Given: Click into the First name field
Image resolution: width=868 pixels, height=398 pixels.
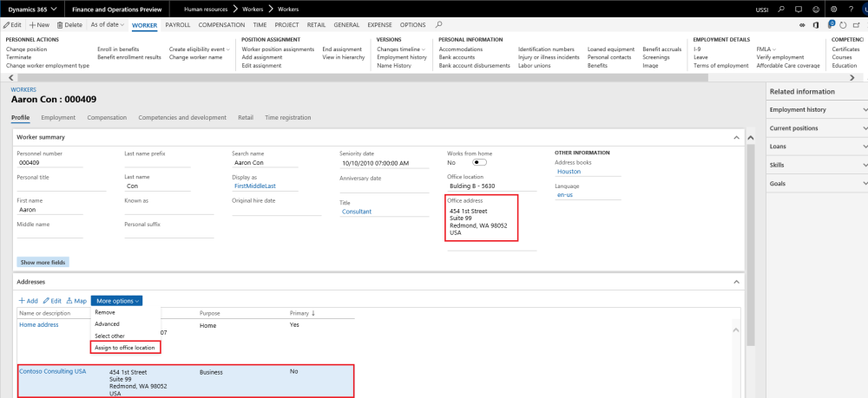Looking at the screenshot, I should click(49, 209).
